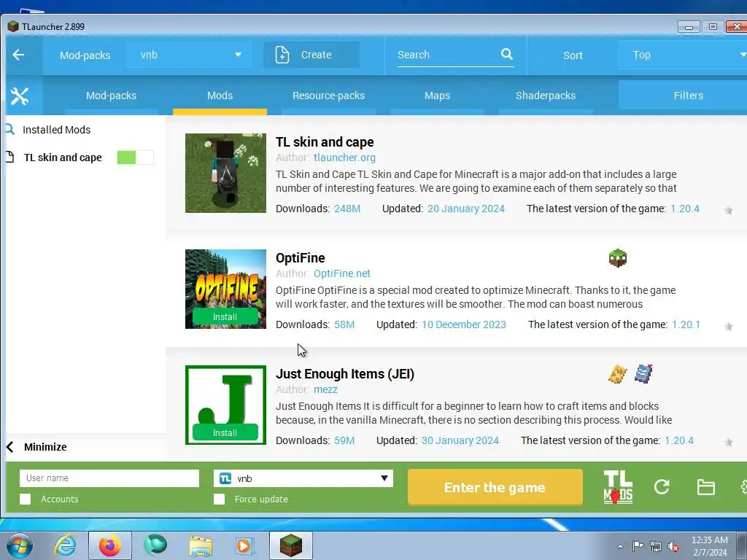Open the game folder icon

click(705, 487)
